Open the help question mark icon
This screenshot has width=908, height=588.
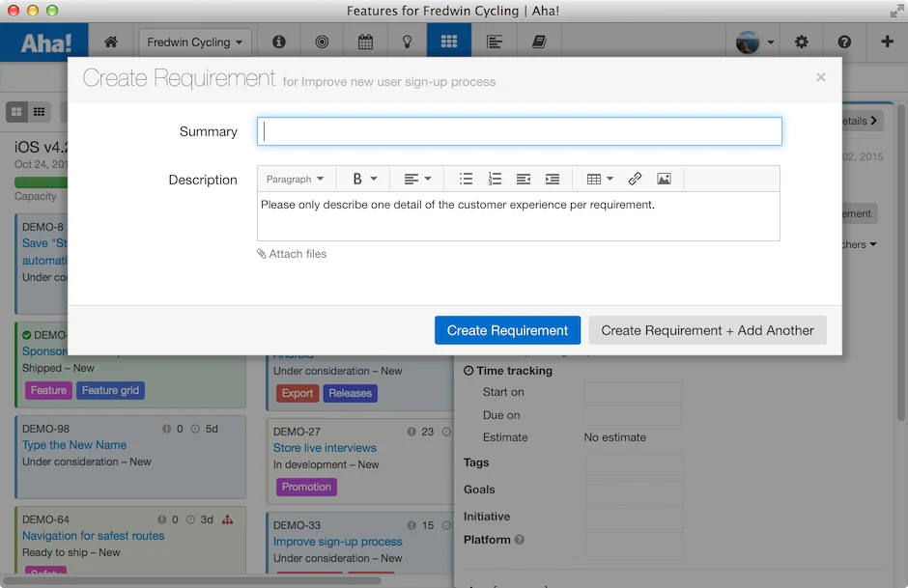pos(844,42)
